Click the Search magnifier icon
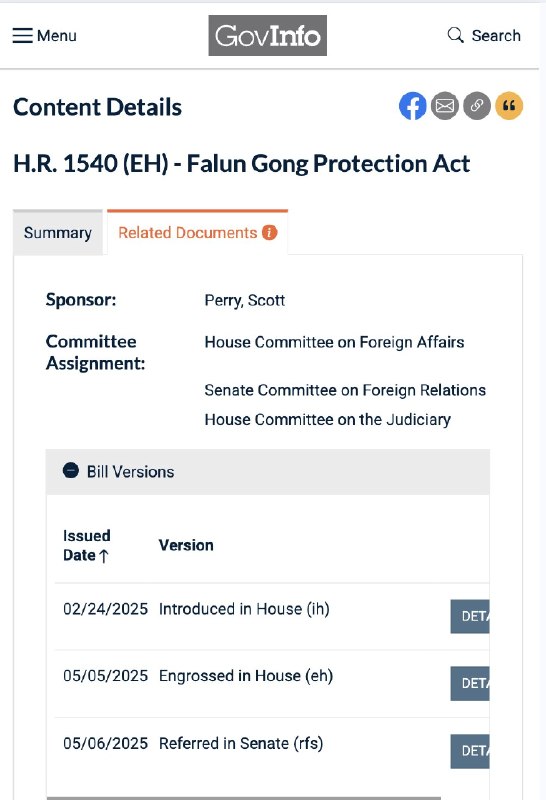The image size is (546, 800). (455, 35)
